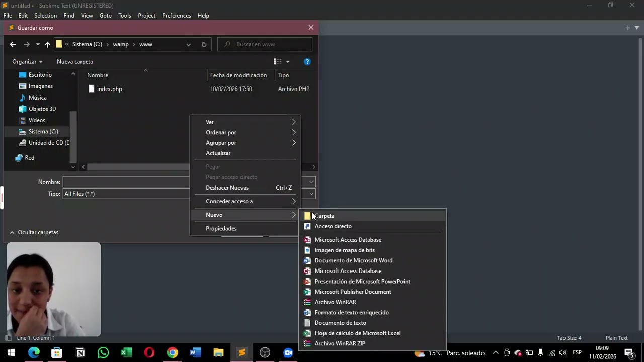The width and height of the screenshot is (644, 362).
Task: Click wamp in the address path
Action: (121, 44)
